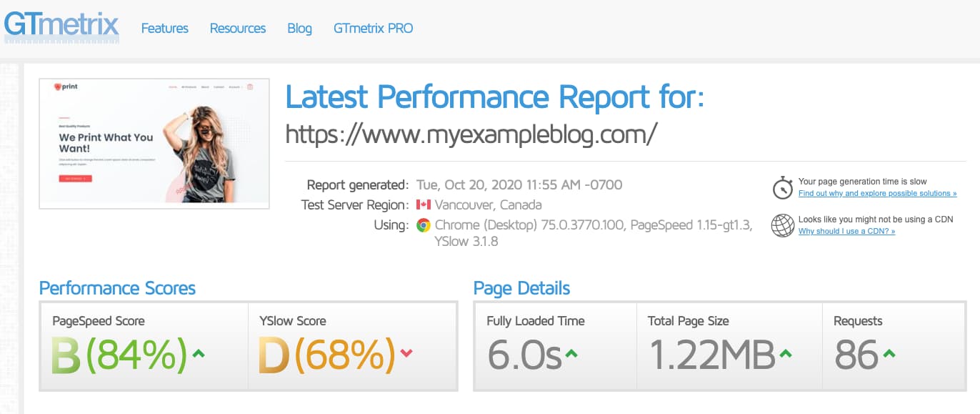
Task: Click green arrow beside PageSpeed Score
Action: pyautogui.click(x=199, y=353)
